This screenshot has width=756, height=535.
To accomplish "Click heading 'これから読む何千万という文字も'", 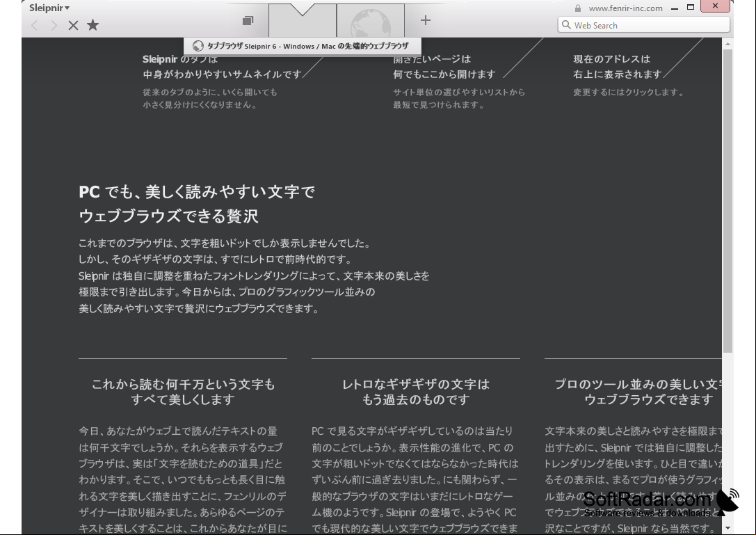I will (183, 385).
